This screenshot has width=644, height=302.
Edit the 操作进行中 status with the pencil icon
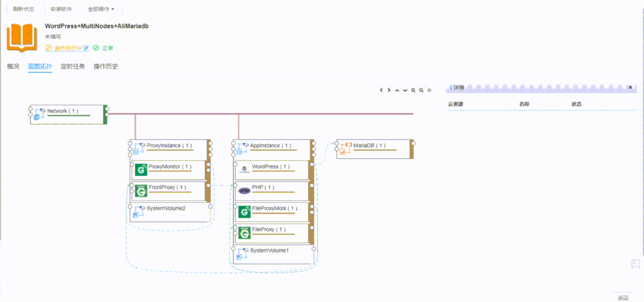point(86,48)
